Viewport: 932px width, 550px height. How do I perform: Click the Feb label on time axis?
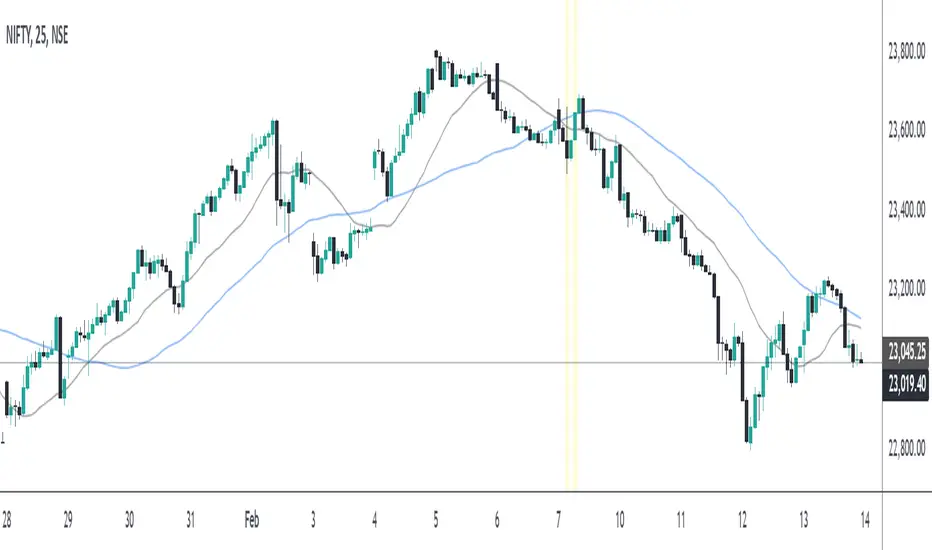tap(252, 521)
